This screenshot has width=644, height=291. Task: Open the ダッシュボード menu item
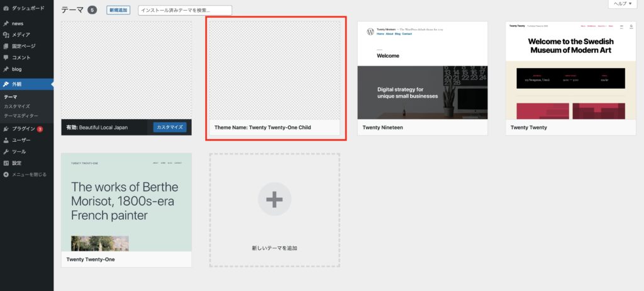click(x=26, y=8)
